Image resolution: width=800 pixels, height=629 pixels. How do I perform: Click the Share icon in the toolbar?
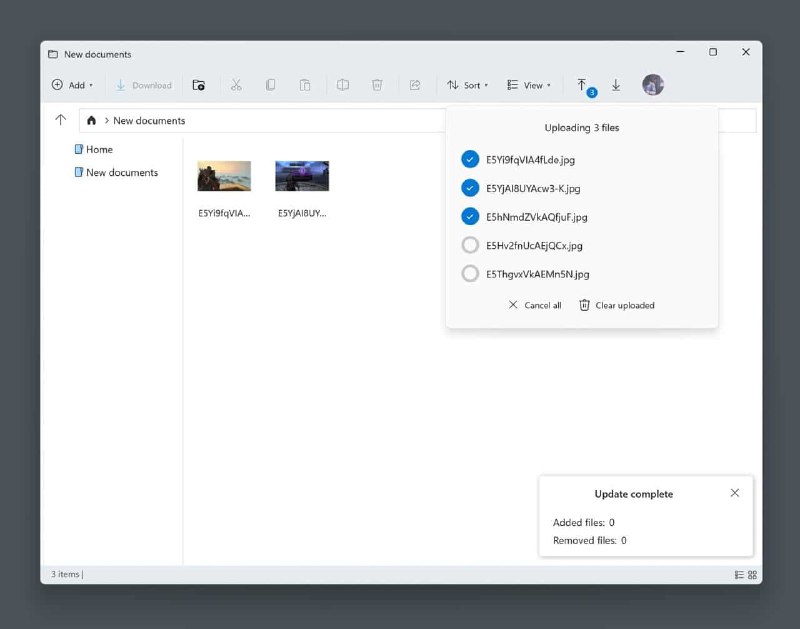(416, 85)
